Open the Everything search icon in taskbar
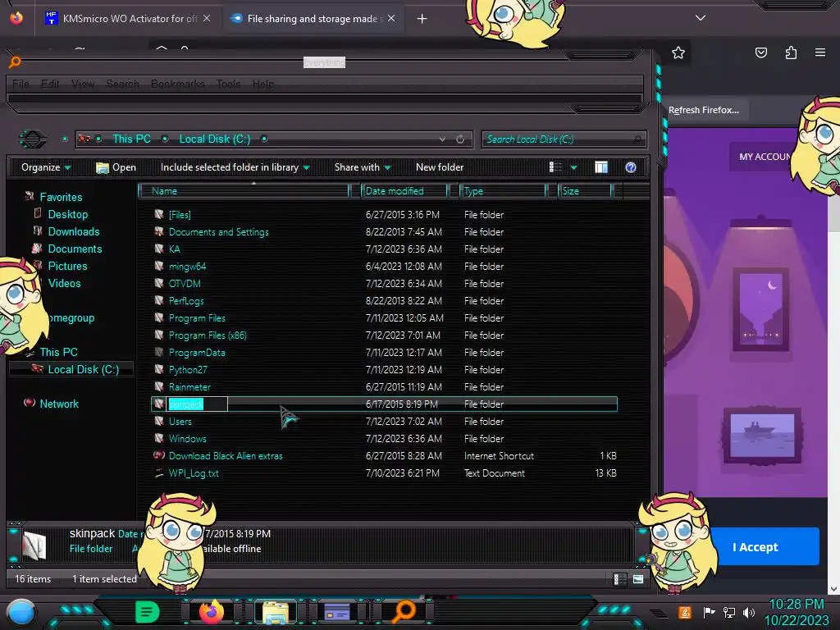Image resolution: width=840 pixels, height=630 pixels. (x=404, y=611)
